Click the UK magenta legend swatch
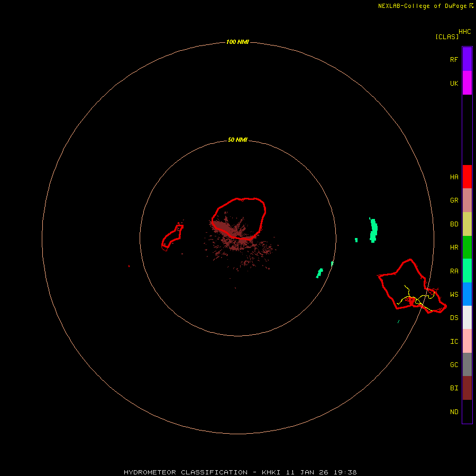Viewport: 476px width, 476px height. click(x=467, y=83)
